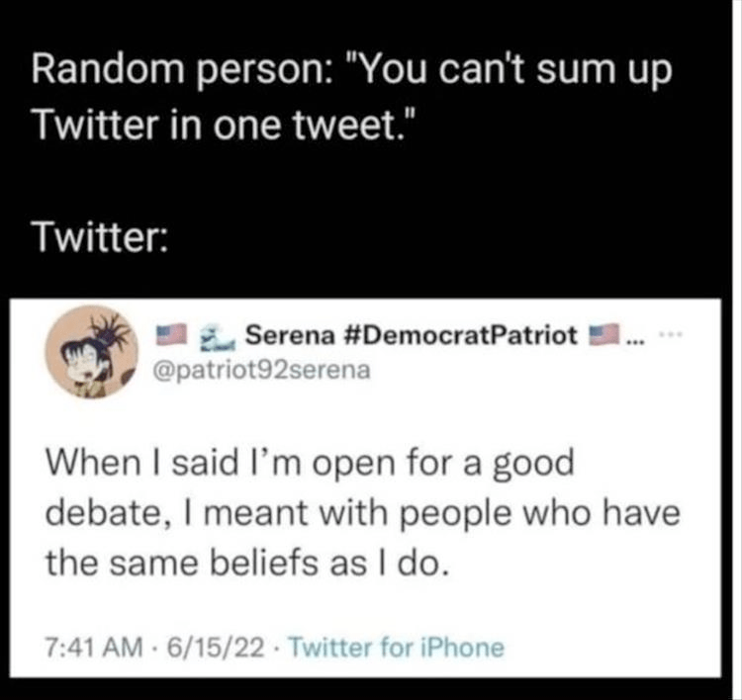Open Serena's display name profile link
The width and height of the screenshot is (742, 700).
(x=290, y=335)
